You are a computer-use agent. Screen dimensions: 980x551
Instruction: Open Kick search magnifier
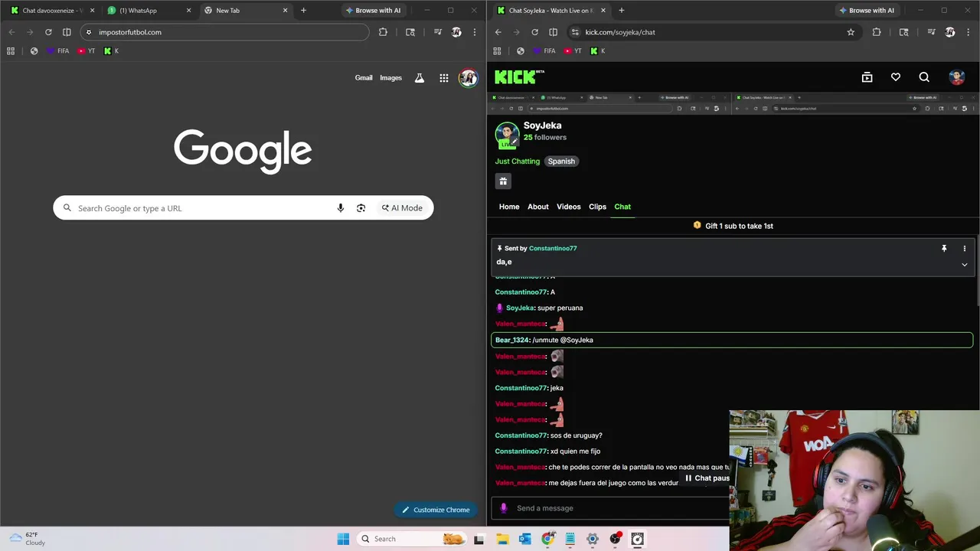click(924, 77)
